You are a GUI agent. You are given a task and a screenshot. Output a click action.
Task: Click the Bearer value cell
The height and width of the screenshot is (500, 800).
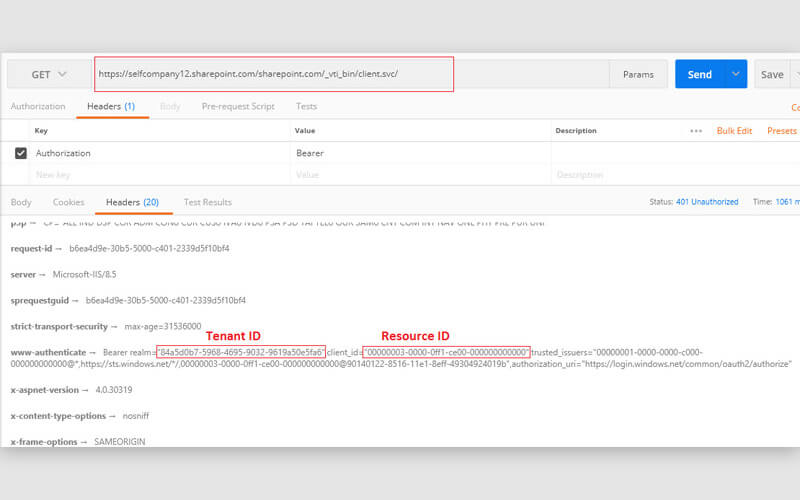(x=420, y=153)
